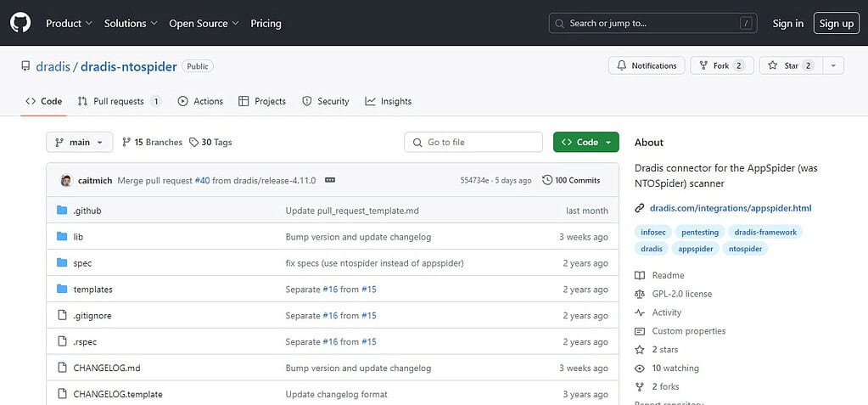Open the 'fix specs' commit message
The image size is (868, 405).
[x=375, y=263]
